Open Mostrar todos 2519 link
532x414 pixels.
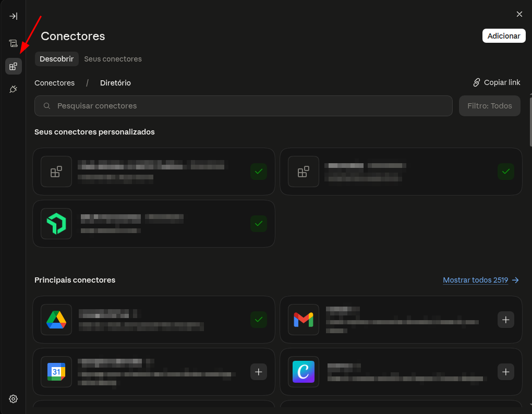(475, 280)
